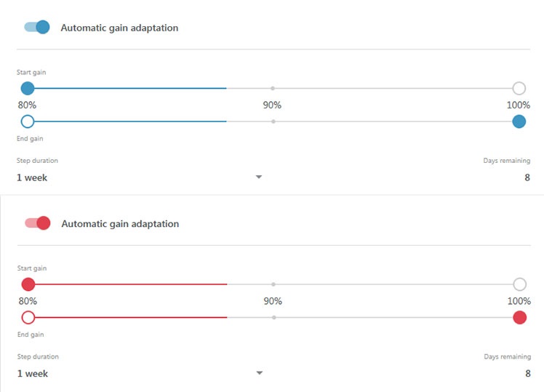Image resolution: width=544 pixels, height=392 pixels.
Task: Click the blue End gain 90% tick mark
Action: [273, 121]
